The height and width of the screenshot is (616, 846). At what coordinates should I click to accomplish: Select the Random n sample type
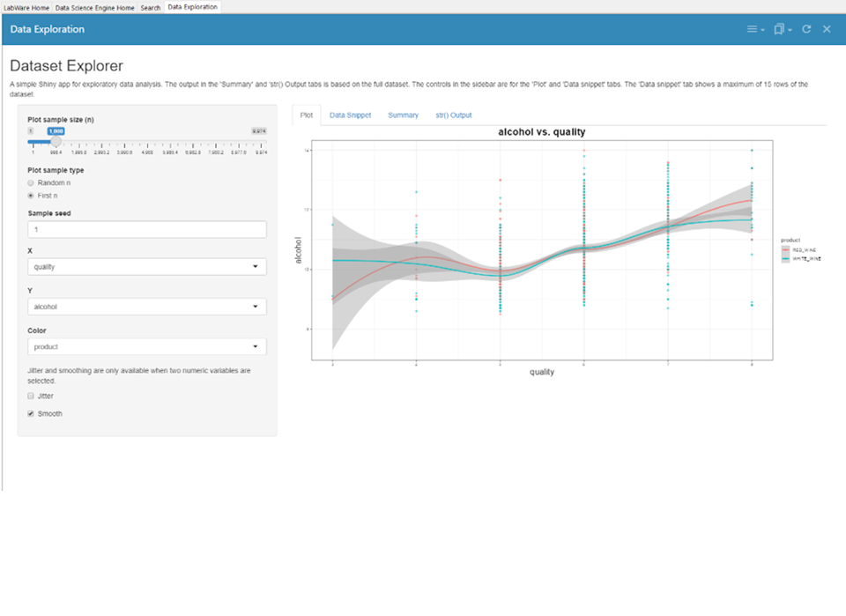tap(29, 182)
